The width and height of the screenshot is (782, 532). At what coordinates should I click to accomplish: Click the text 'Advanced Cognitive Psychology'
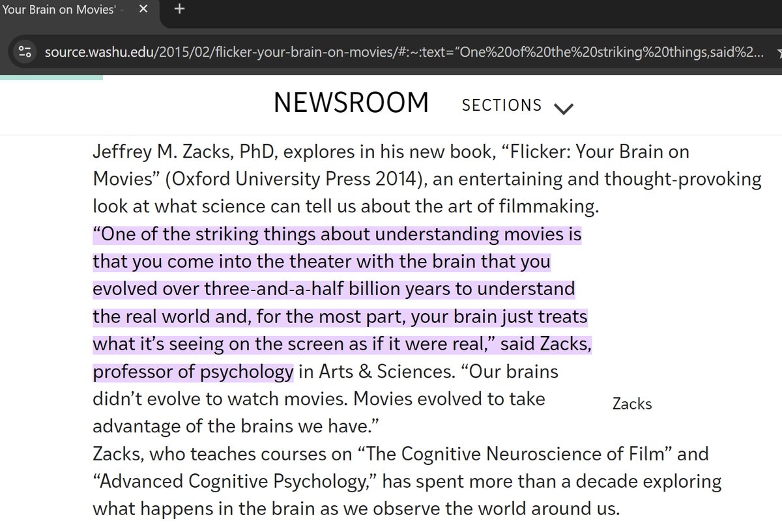[x=234, y=482]
